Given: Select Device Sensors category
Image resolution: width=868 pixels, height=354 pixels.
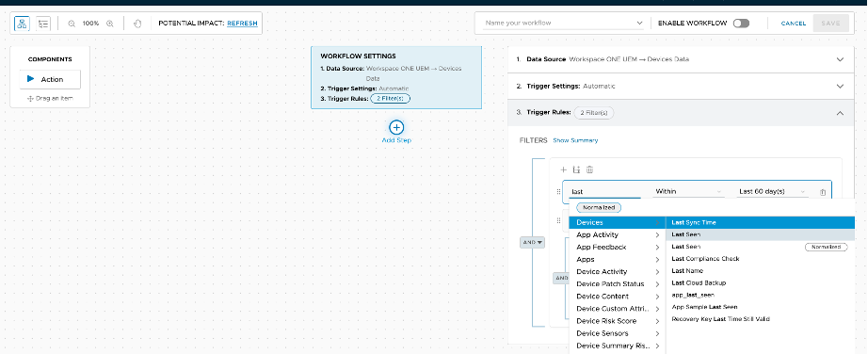Looking at the screenshot, I should coord(617,333).
